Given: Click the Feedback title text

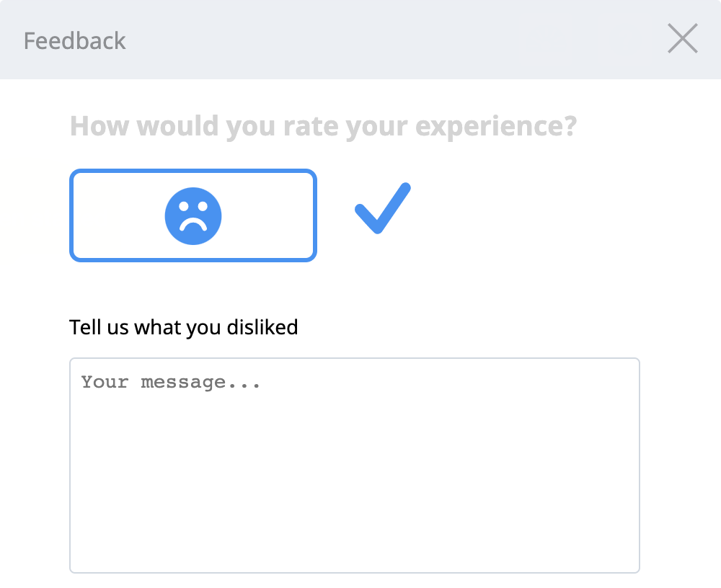Looking at the screenshot, I should pos(74,40).
